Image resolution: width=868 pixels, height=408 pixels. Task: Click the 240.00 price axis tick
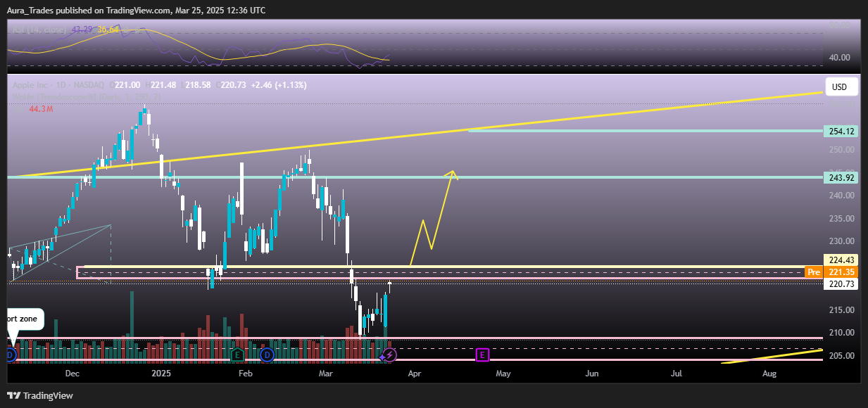tap(841, 196)
